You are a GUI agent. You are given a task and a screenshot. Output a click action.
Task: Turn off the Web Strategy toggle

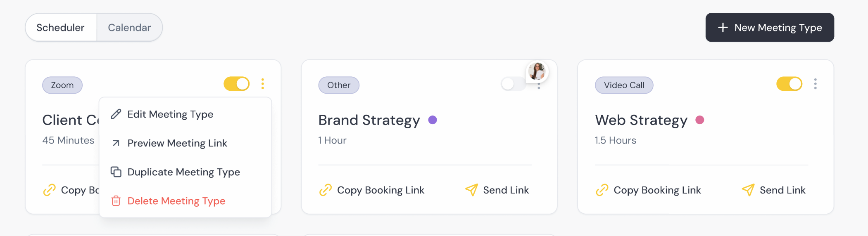click(x=789, y=84)
